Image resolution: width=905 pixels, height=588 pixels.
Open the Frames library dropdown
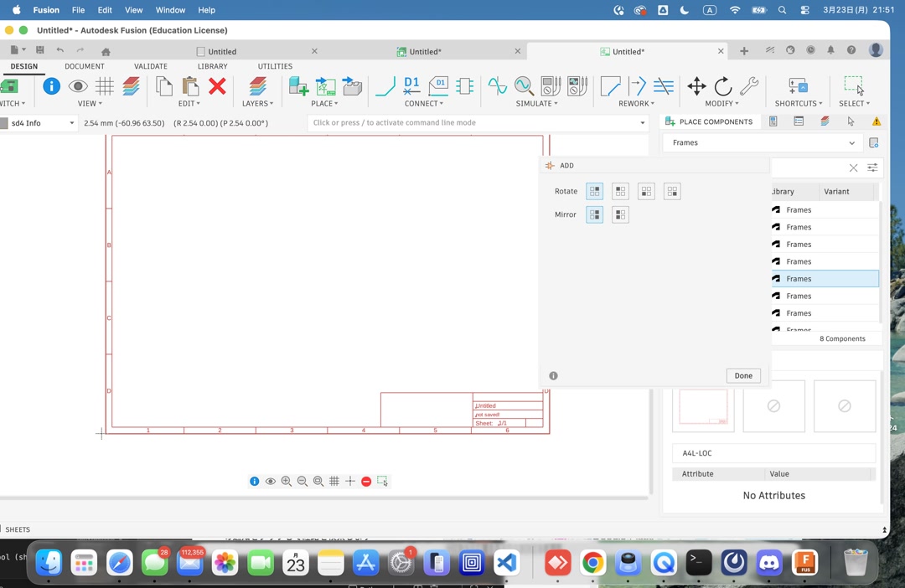(763, 142)
